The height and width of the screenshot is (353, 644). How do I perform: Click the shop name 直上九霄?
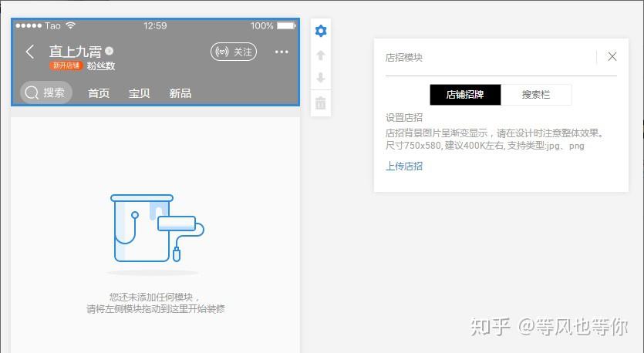point(75,52)
